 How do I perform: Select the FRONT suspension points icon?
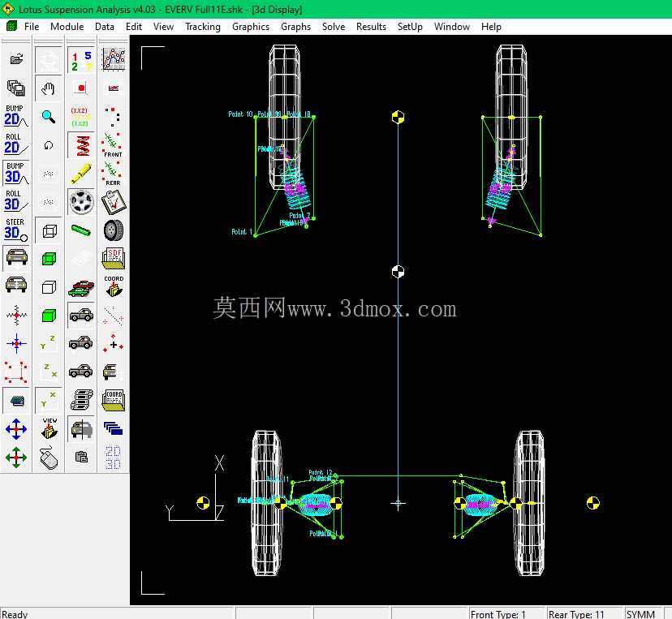coord(113,144)
